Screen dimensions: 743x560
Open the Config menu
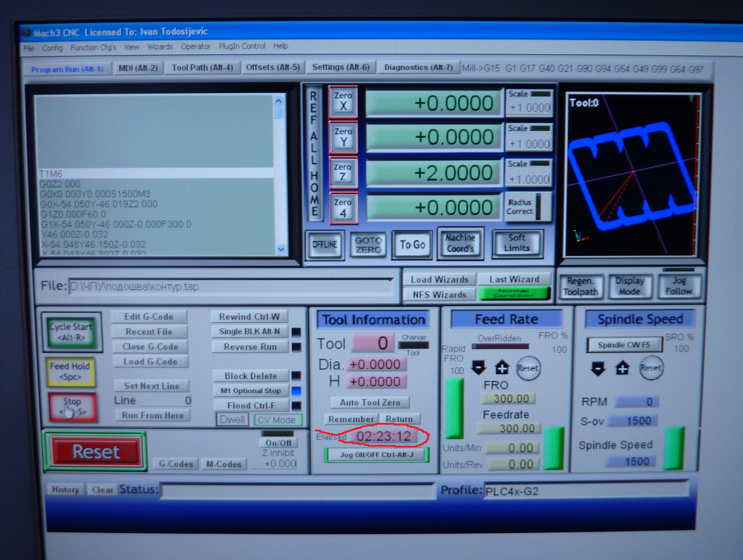(52, 48)
